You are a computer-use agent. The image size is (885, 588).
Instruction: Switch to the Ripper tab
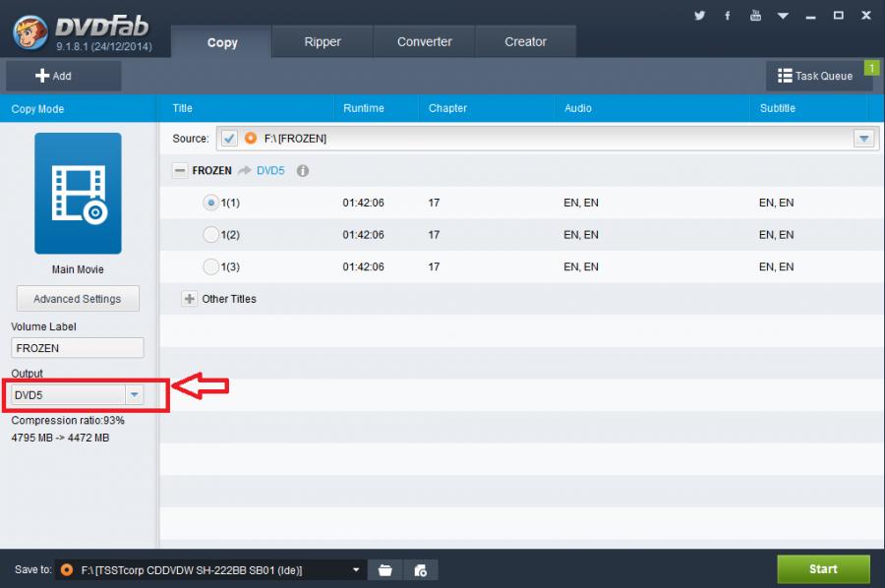pos(323,41)
